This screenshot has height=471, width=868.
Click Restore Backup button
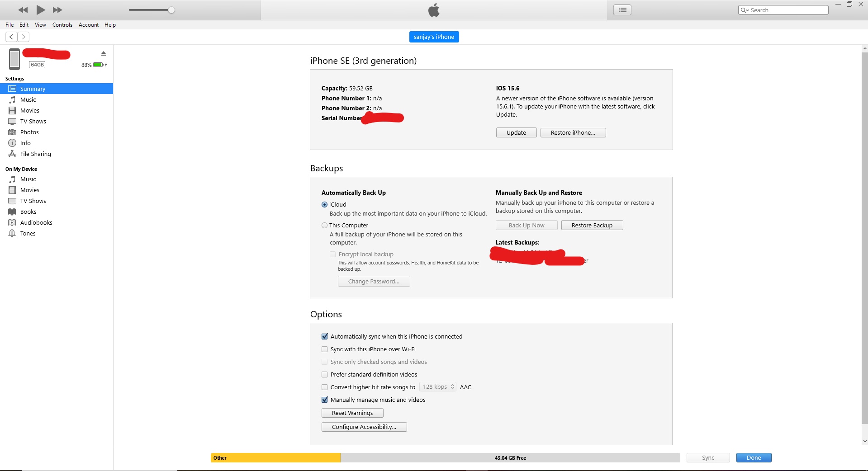(592, 225)
